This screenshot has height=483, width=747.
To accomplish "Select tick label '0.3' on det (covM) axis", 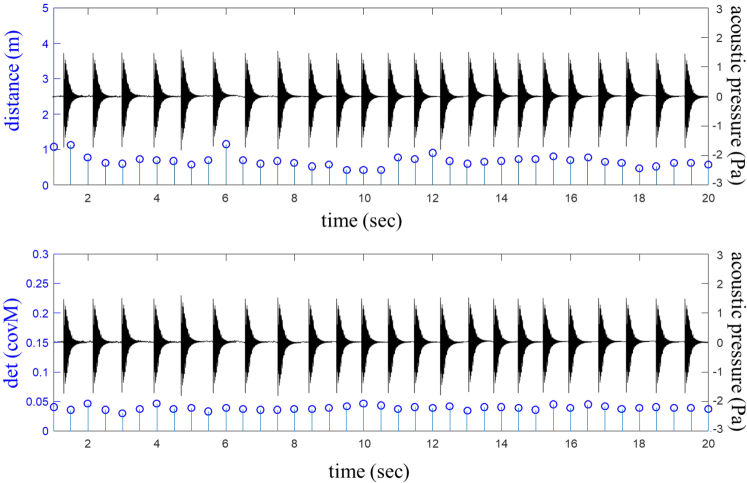I will click(x=40, y=254).
